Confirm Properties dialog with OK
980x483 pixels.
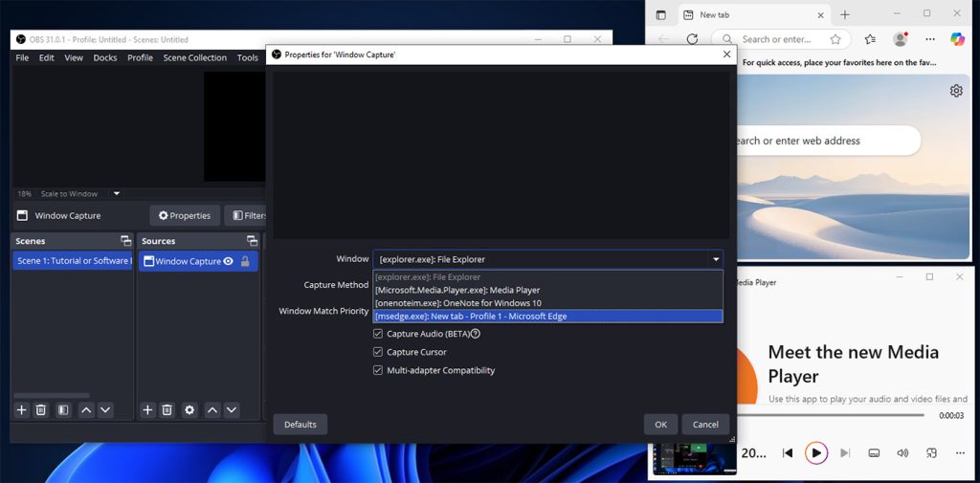pyautogui.click(x=660, y=425)
